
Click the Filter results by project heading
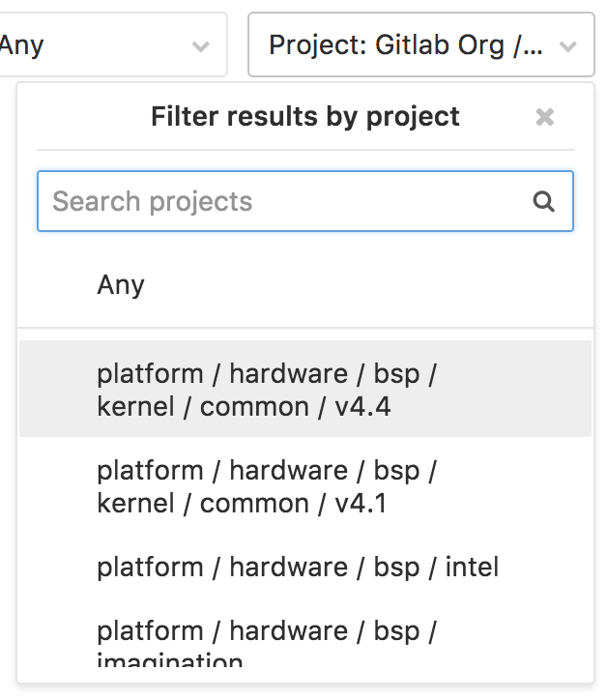pos(305,117)
